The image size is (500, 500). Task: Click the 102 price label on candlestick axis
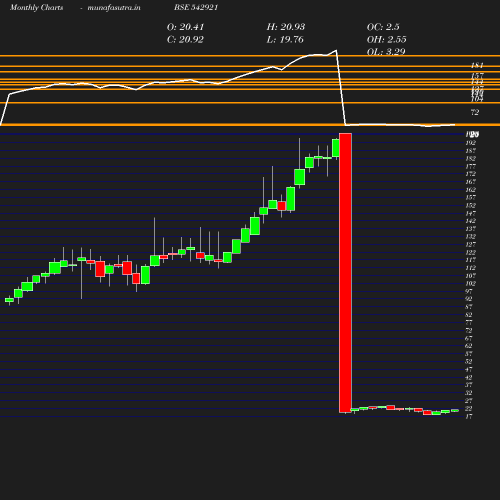[x=471, y=284]
